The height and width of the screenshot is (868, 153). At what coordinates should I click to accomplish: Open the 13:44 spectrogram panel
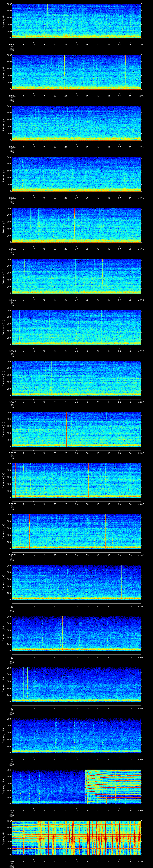pyautogui.click(x=77, y=736)
